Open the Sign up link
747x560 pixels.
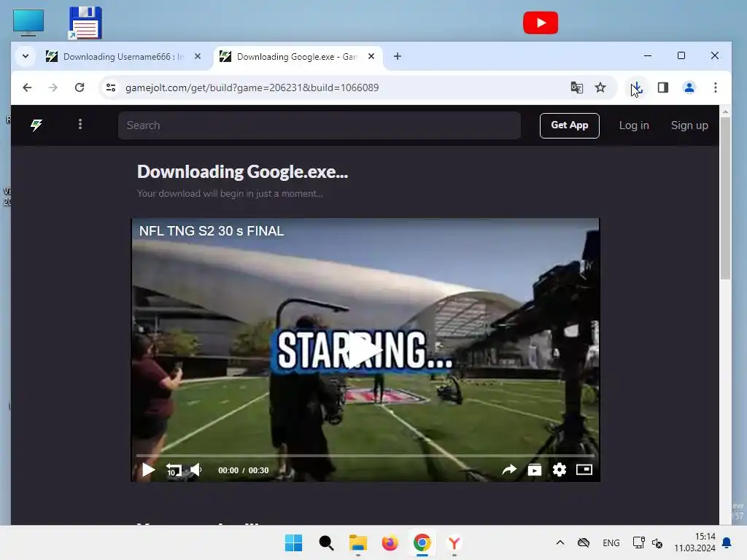click(689, 125)
